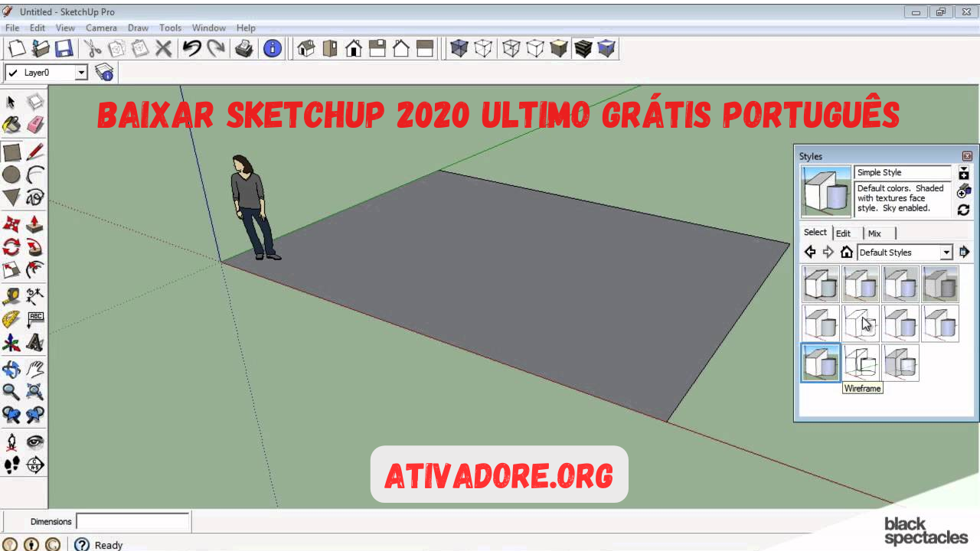Choose the Arc tool
The height and width of the screenshot is (551, 980).
[35, 175]
